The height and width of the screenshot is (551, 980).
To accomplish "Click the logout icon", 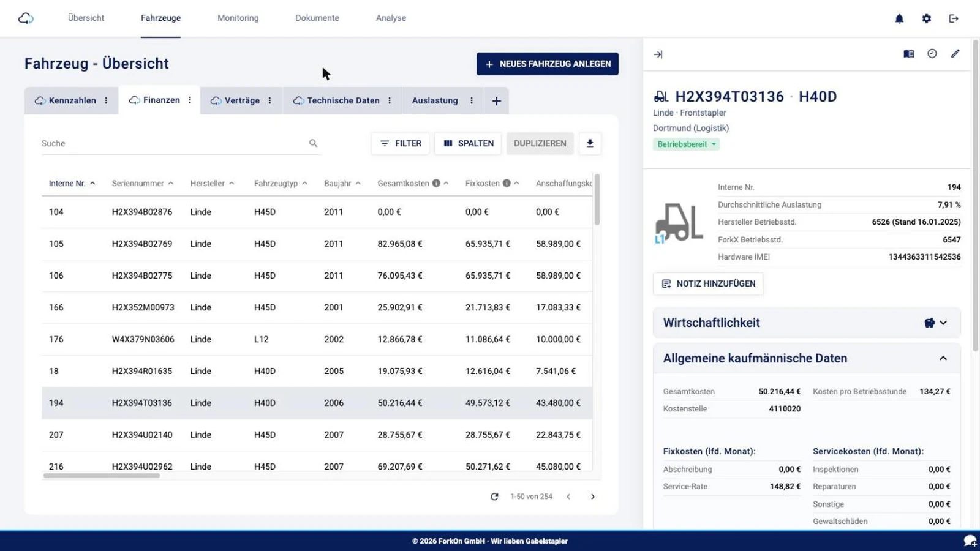I will click(x=954, y=18).
